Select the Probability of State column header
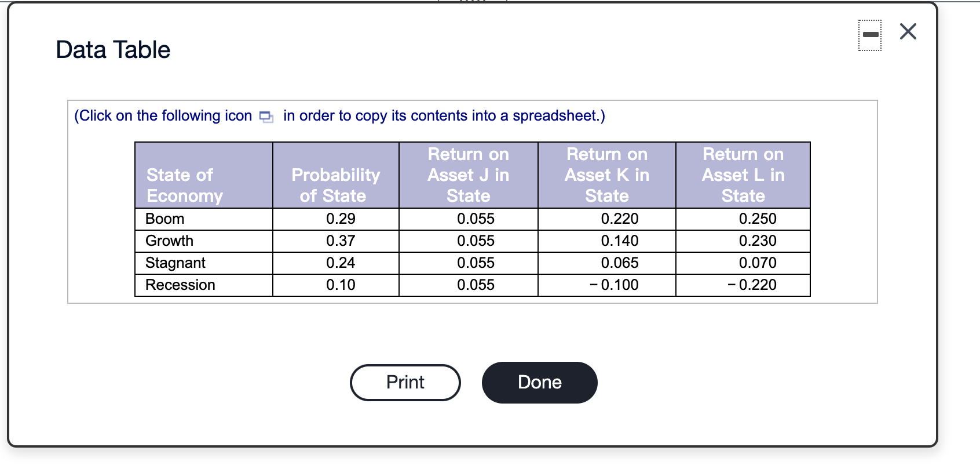980x465 pixels. click(x=335, y=184)
